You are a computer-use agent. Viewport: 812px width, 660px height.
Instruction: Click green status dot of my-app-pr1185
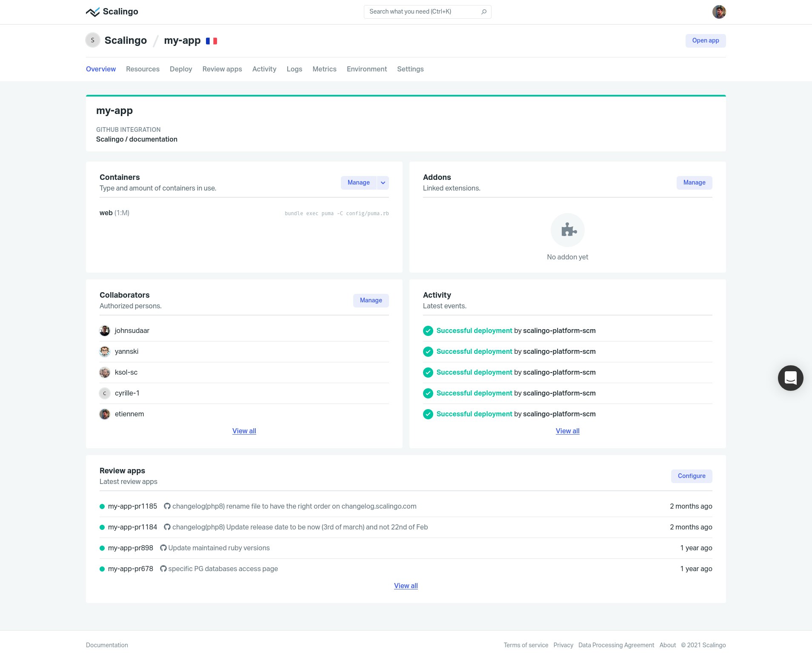pos(102,506)
